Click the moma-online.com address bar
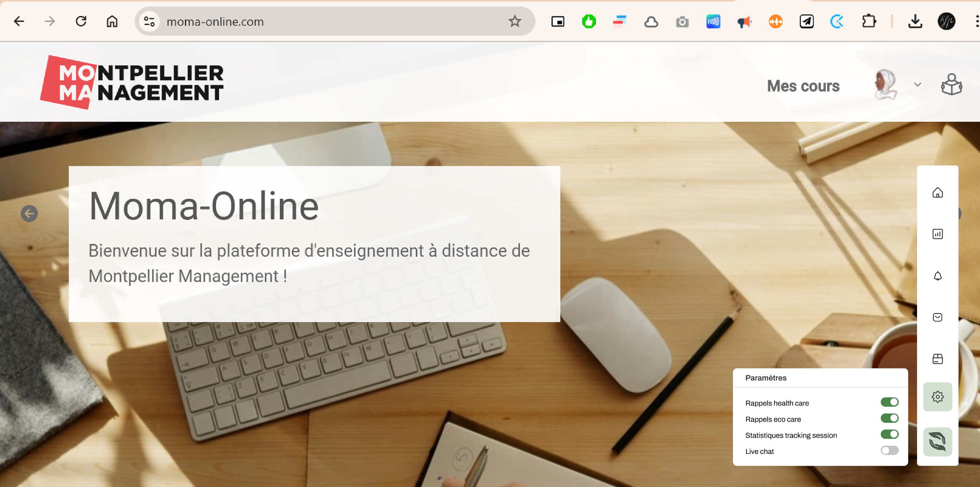Image resolution: width=980 pixels, height=487 pixels. (x=334, y=21)
